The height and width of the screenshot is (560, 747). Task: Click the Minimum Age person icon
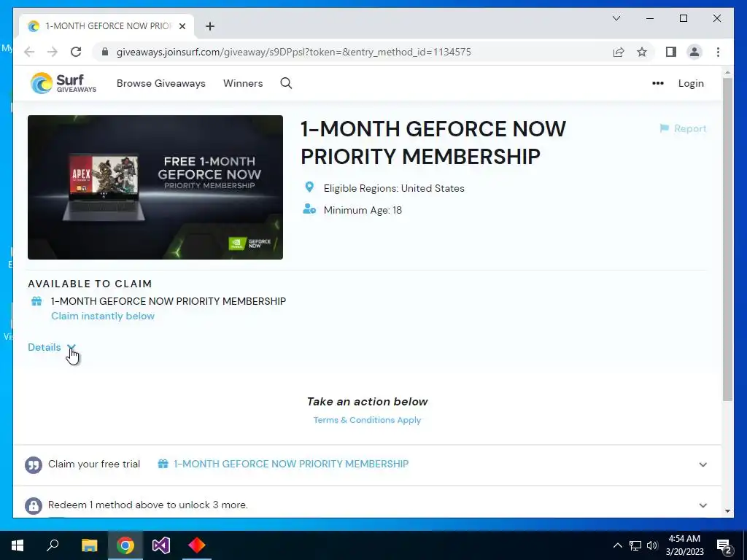click(309, 209)
